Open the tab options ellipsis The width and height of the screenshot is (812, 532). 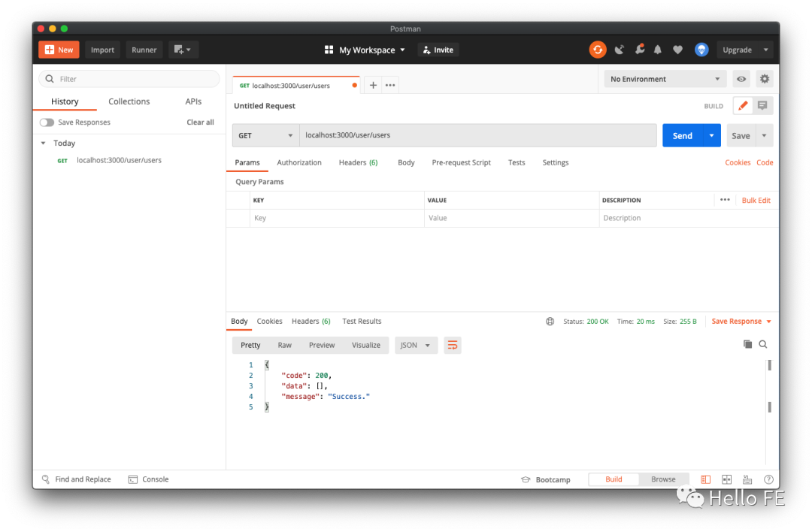click(x=390, y=86)
